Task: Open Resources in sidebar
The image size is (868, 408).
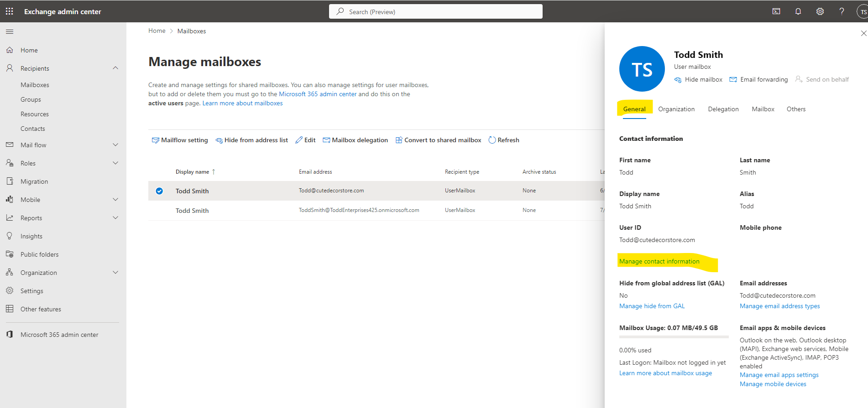Action: click(x=35, y=114)
